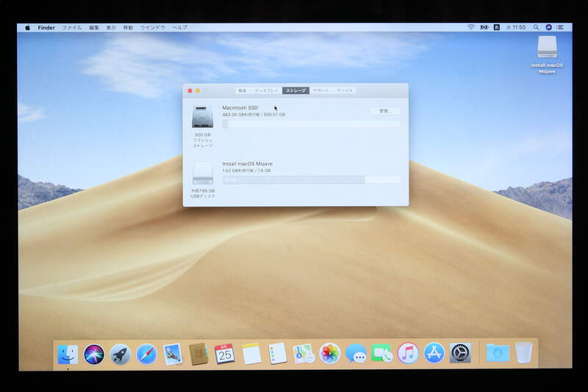The width and height of the screenshot is (588, 392).
Task: Open the 移動 menu
Action: (x=128, y=27)
